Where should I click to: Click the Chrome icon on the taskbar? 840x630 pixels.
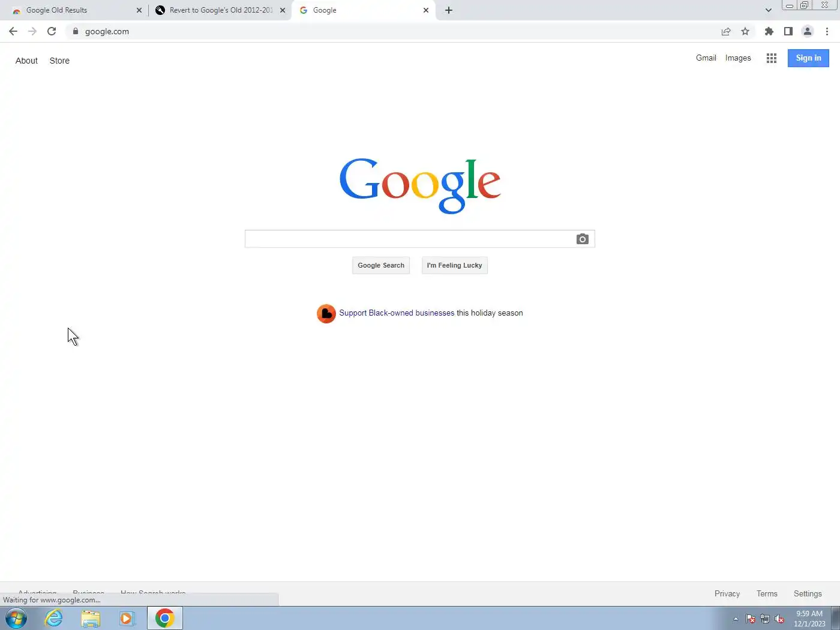(x=164, y=618)
